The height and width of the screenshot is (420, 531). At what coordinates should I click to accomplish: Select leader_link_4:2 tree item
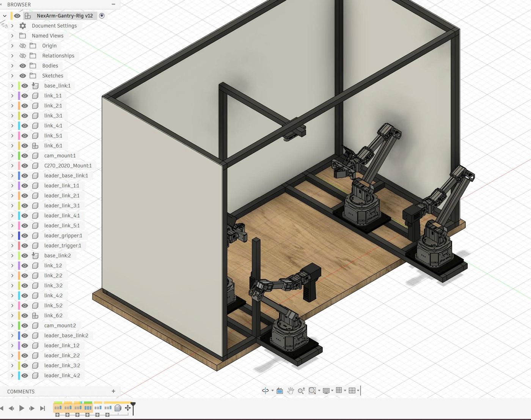(62, 376)
